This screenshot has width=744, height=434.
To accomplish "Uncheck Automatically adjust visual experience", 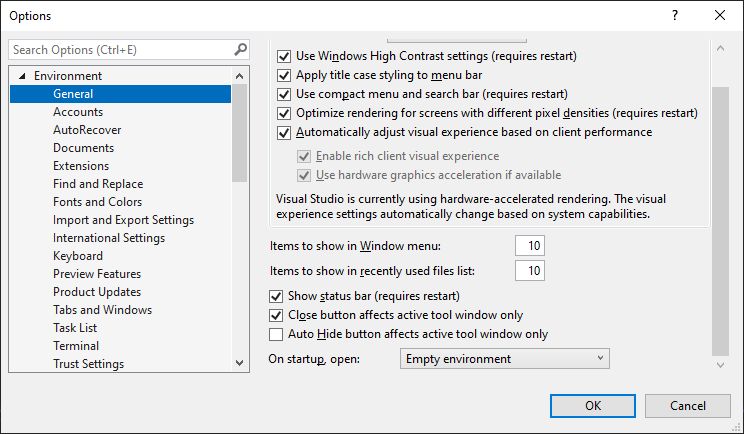I will [284, 132].
